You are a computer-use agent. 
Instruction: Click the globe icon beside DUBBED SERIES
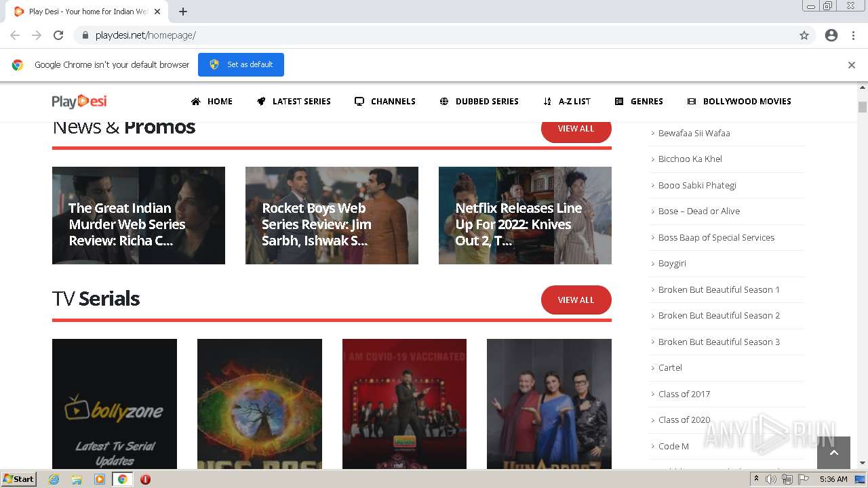click(x=444, y=102)
